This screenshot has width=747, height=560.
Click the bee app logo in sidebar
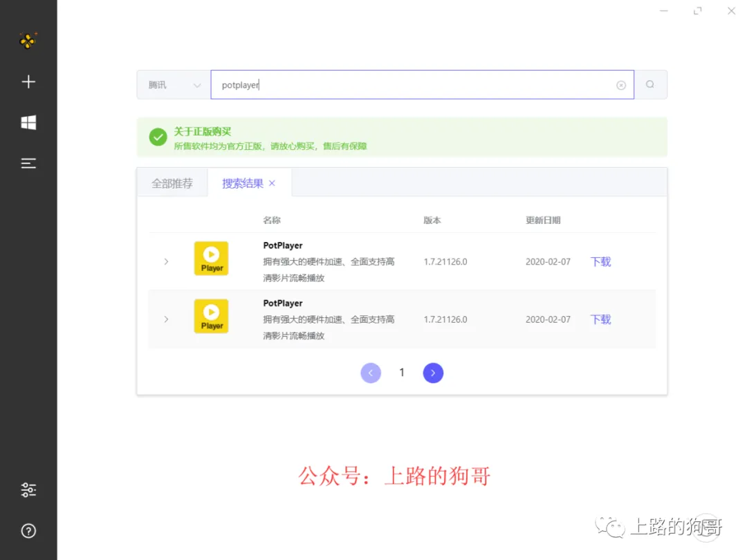(28, 41)
